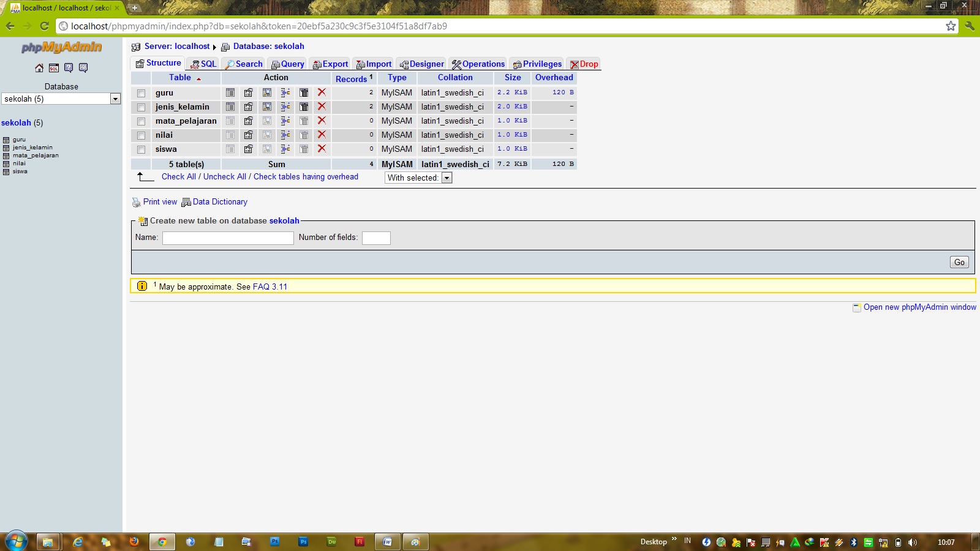Browse the guru table using its browse icon
The height and width of the screenshot is (551, 980).
[x=230, y=92]
